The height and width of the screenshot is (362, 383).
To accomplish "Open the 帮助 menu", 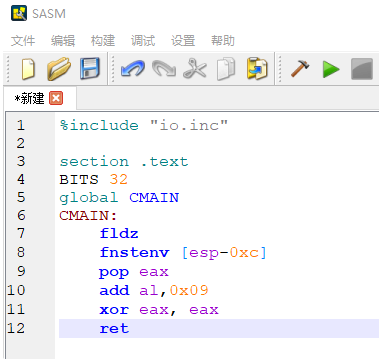I will click(x=223, y=41).
